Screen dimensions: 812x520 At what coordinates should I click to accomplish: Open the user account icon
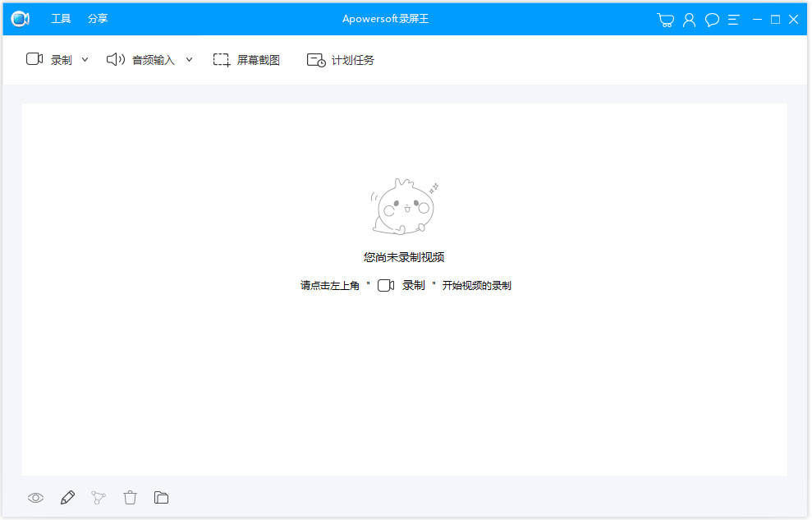coord(689,18)
